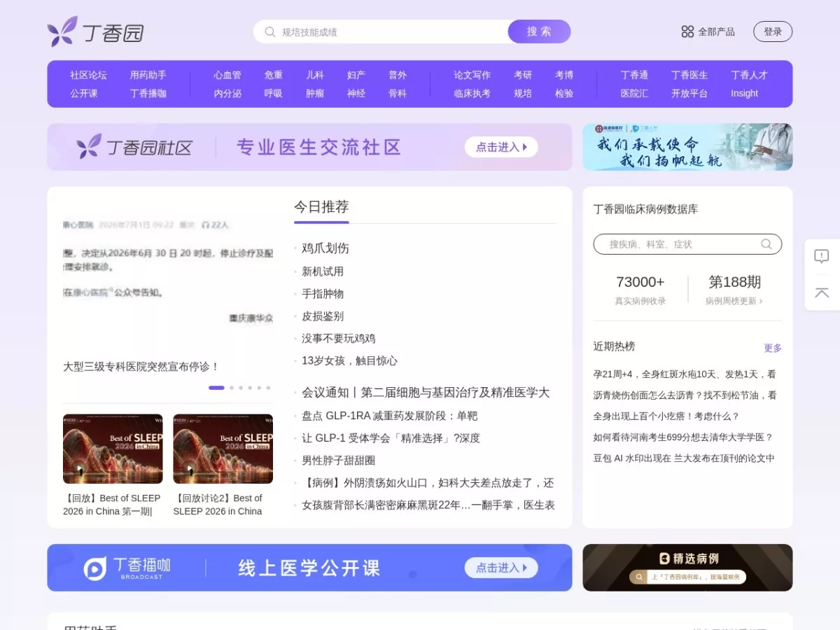The height and width of the screenshot is (630, 840).
Task: Open the 【病例】外阴溃疡如火山口 article
Action: [x=428, y=483]
